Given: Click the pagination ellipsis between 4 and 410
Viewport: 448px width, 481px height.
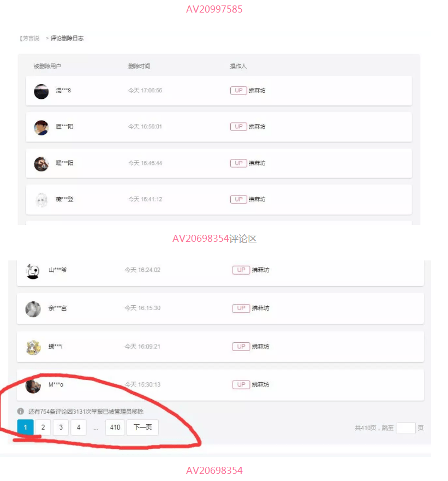Looking at the screenshot, I should [96, 428].
